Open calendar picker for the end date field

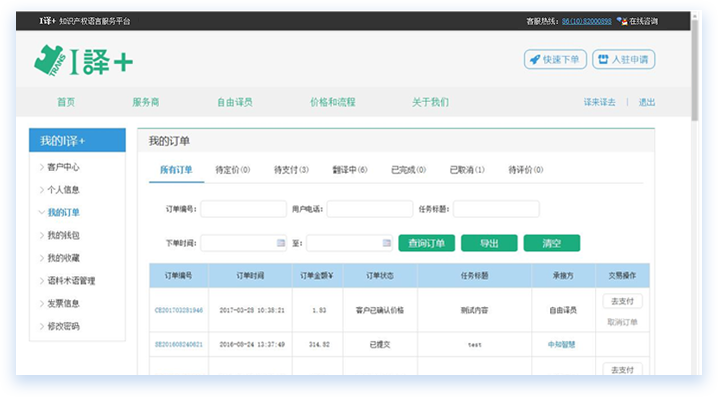386,243
